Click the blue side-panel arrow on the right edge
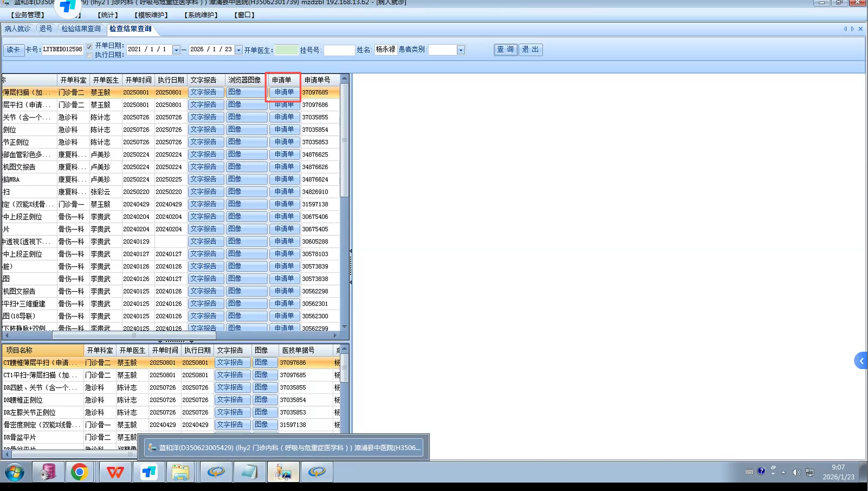The width and height of the screenshot is (868, 491). 861,361
